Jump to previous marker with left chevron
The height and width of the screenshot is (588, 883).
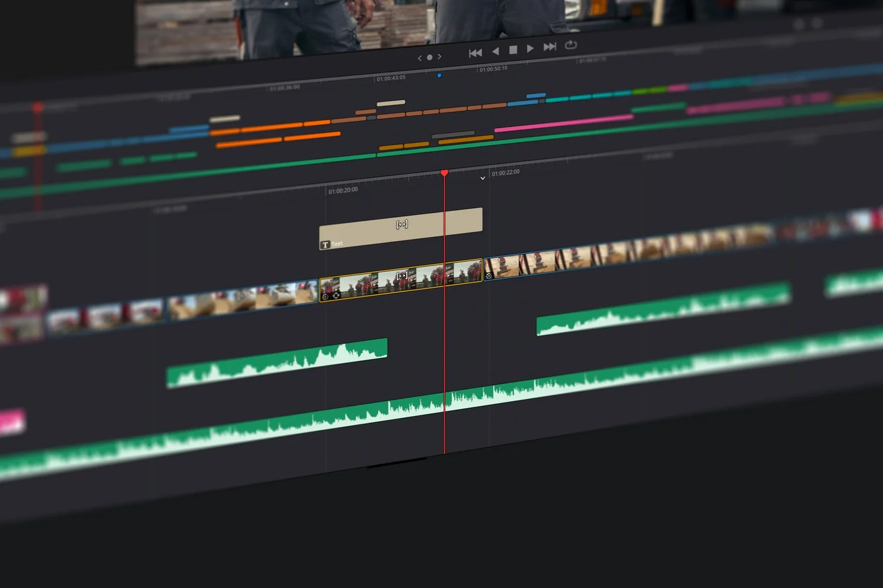pyautogui.click(x=420, y=58)
